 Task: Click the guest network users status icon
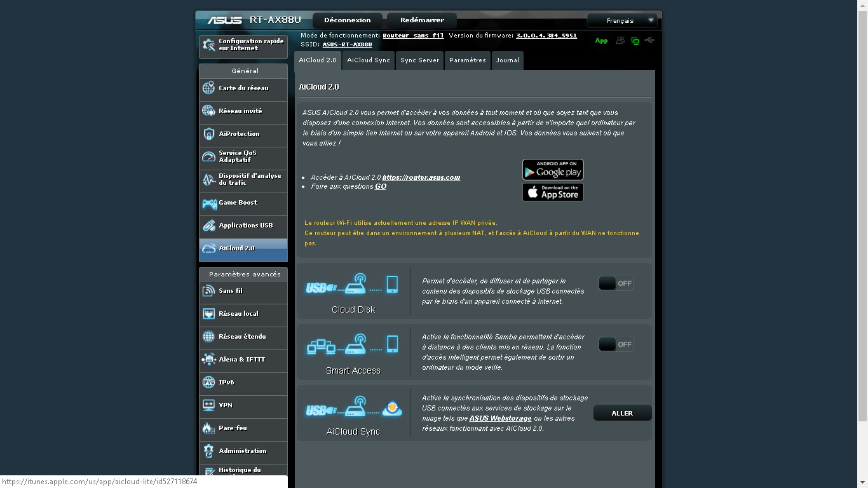[x=620, y=41]
